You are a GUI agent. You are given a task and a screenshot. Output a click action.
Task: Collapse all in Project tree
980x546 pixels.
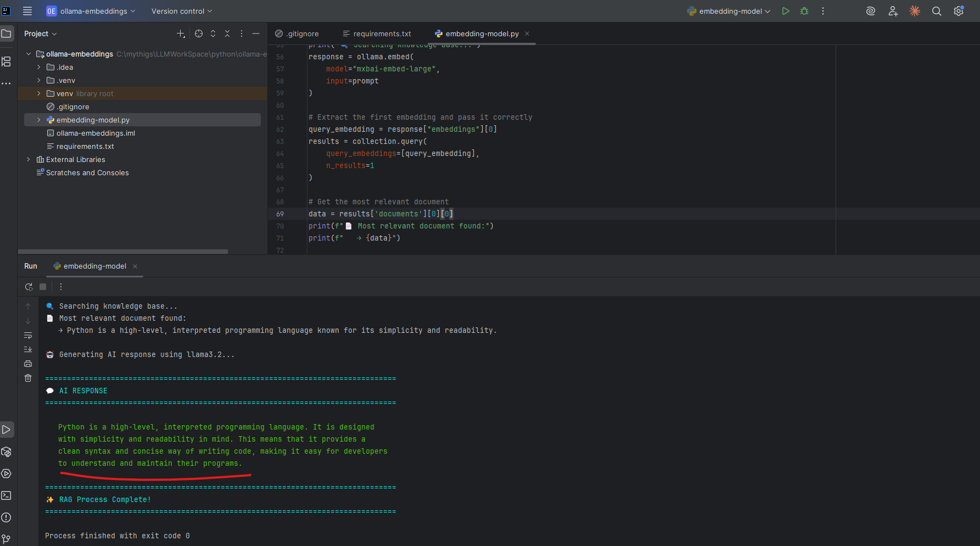click(227, 34)
